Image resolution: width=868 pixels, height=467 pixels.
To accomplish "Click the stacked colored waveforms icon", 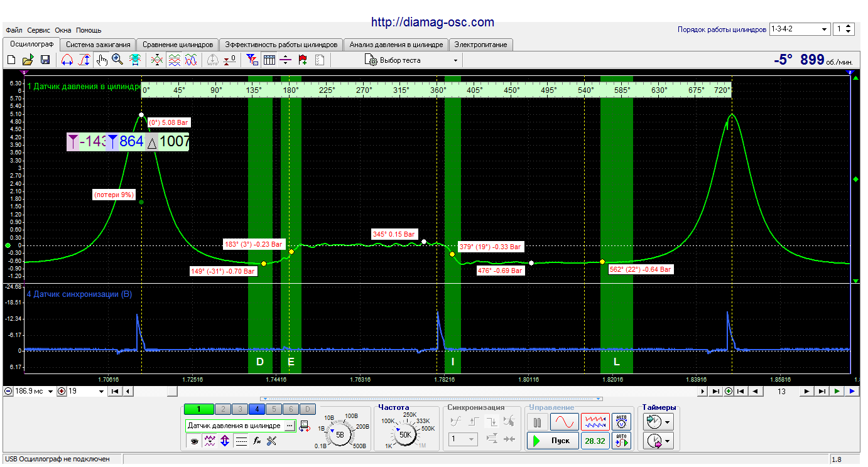I will (x=175, y=60).
